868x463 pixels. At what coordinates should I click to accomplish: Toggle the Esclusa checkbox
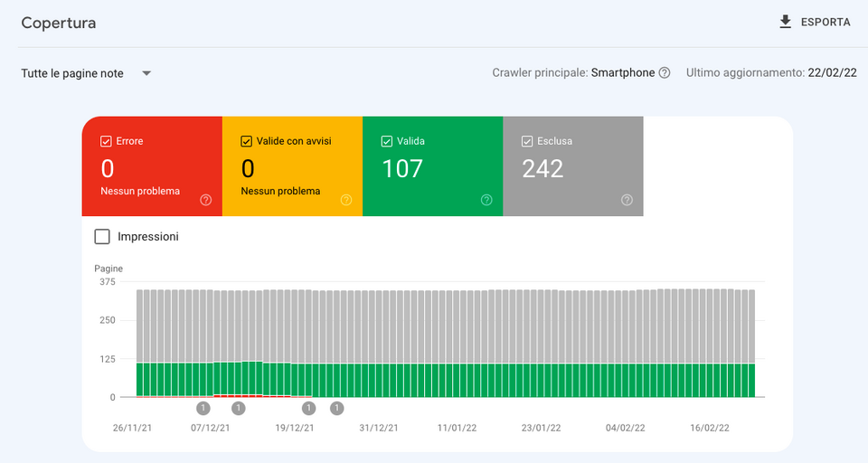pyautogui.click(x=527, y=141)
